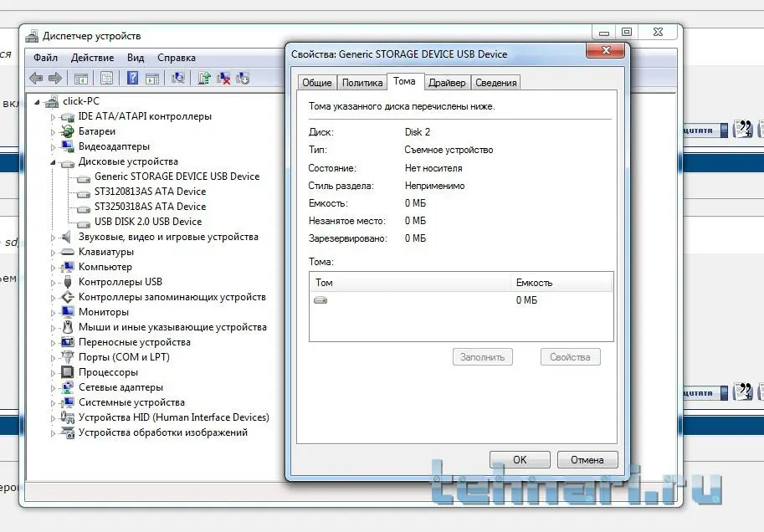Expand the Переносные устройства node arrow
Viewport: 764px width, 532px height.
click(x=53, y=343)
